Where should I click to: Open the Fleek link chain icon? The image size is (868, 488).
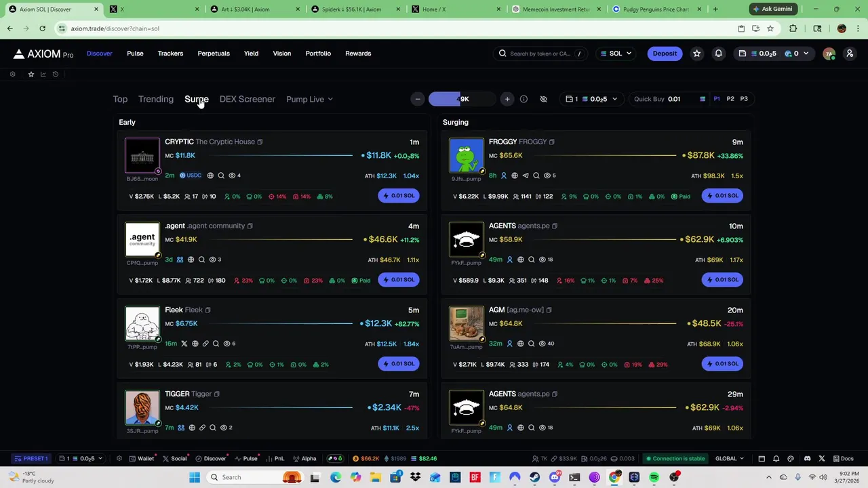[x=205, y=344]
